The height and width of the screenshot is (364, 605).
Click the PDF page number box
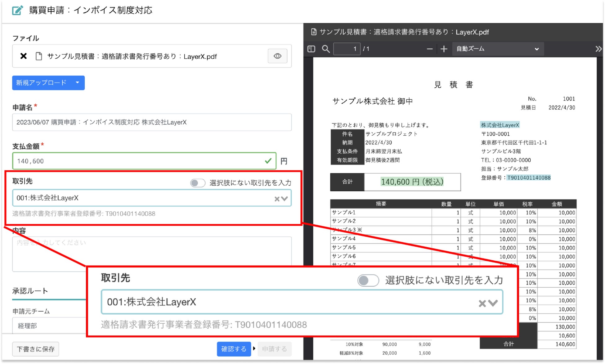pyautogui.click(x=347, y=49)
